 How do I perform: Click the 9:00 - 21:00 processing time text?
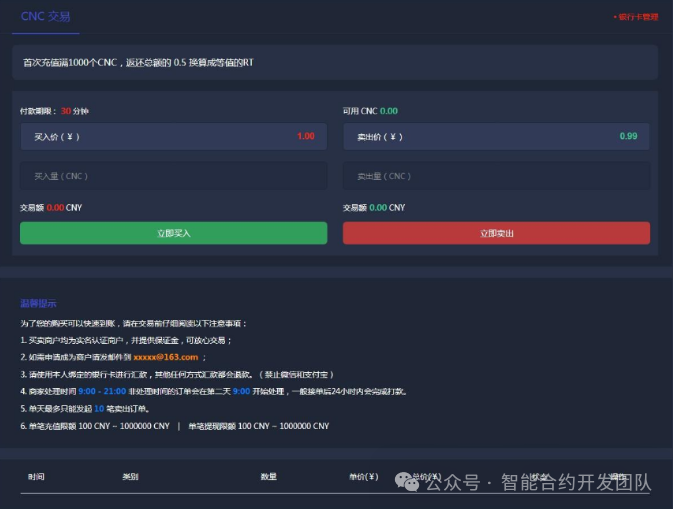pos(102,391)
